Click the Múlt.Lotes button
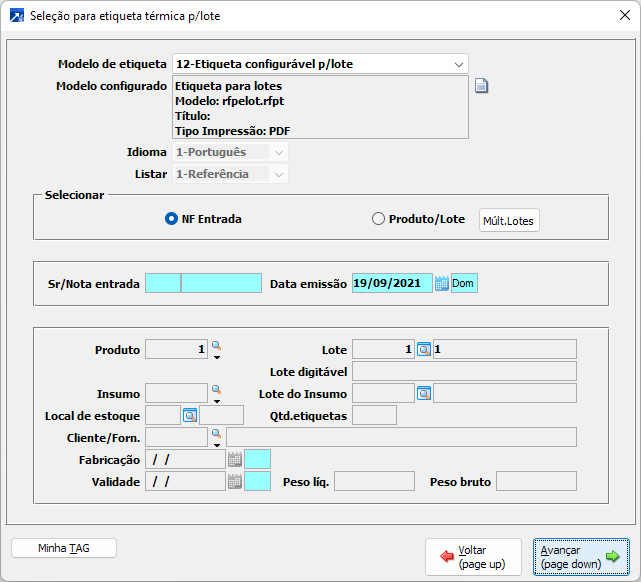This screenshot has height=582, width=641. pyautogui.click(x=509, y=220)
